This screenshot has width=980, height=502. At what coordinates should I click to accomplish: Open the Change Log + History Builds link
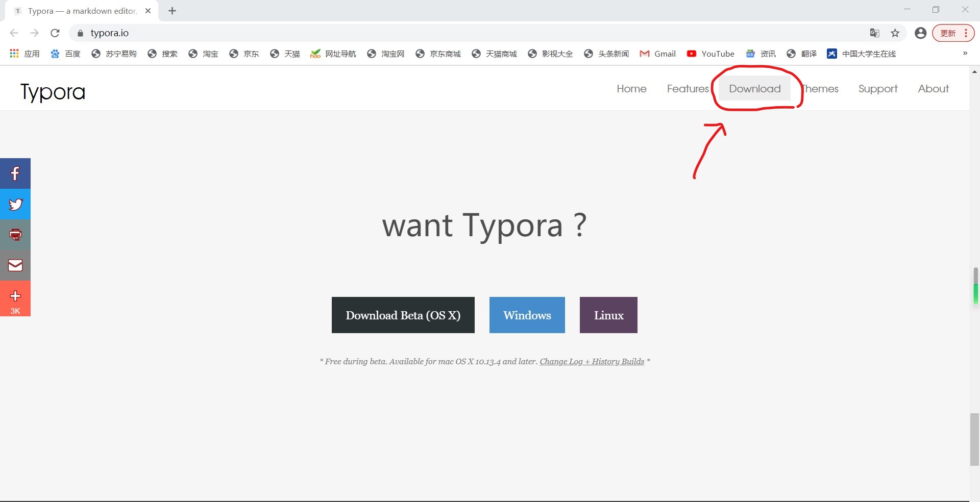click(x=591, y=361)
